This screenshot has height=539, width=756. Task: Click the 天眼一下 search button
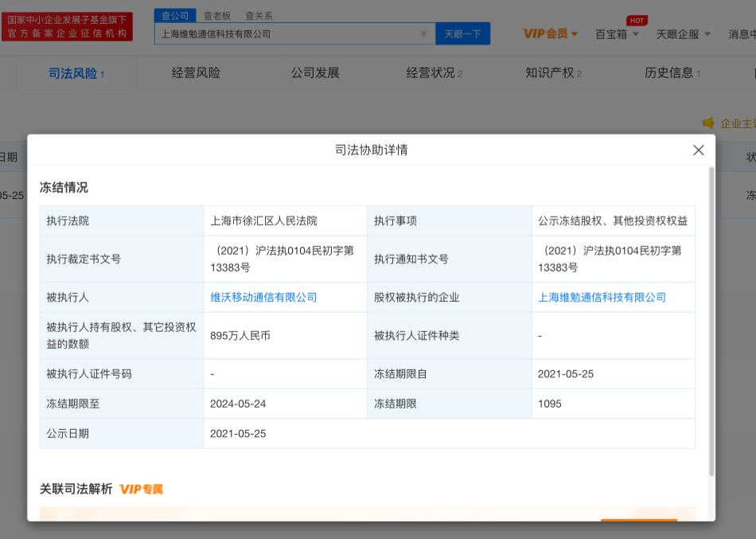tap(463, 33)
